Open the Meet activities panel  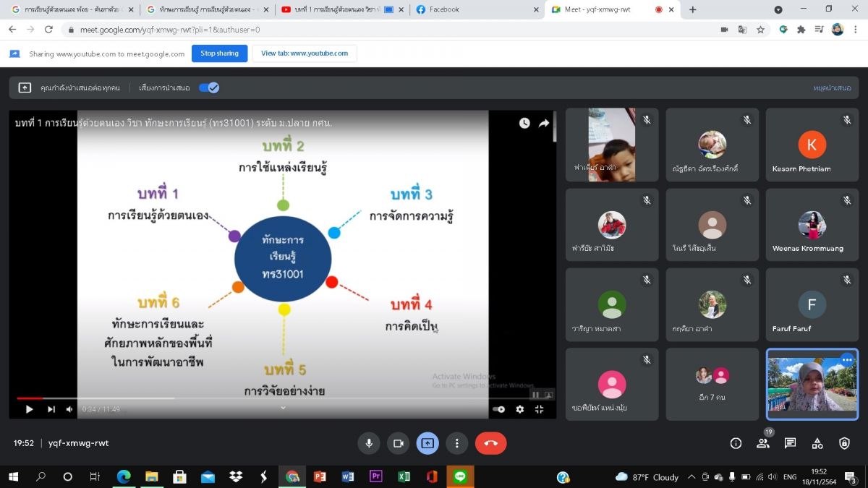point(817,443)
